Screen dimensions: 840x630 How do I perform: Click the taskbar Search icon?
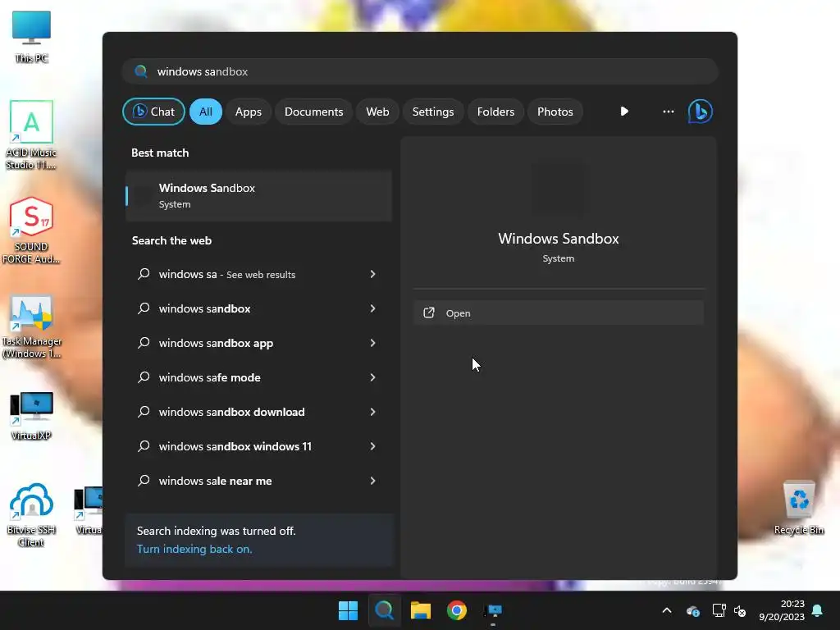point(384,610)
